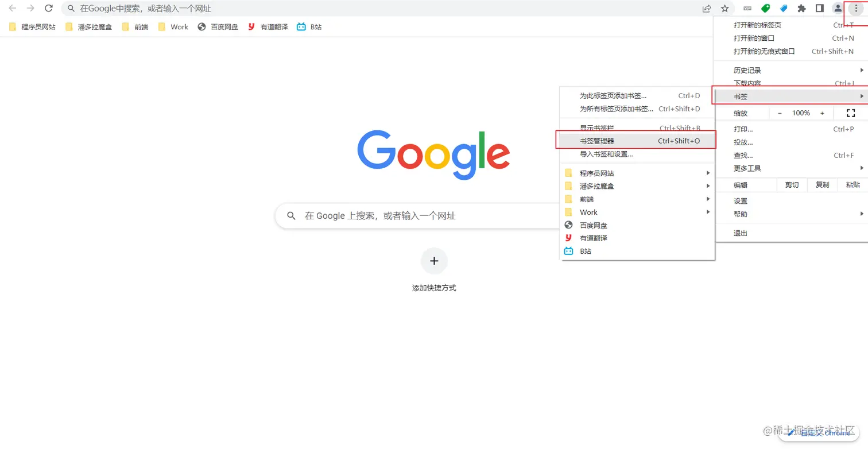868x449 pixels.
Task: Open 有道翻译 in bookmarks submenu
Action: [637, 238]
